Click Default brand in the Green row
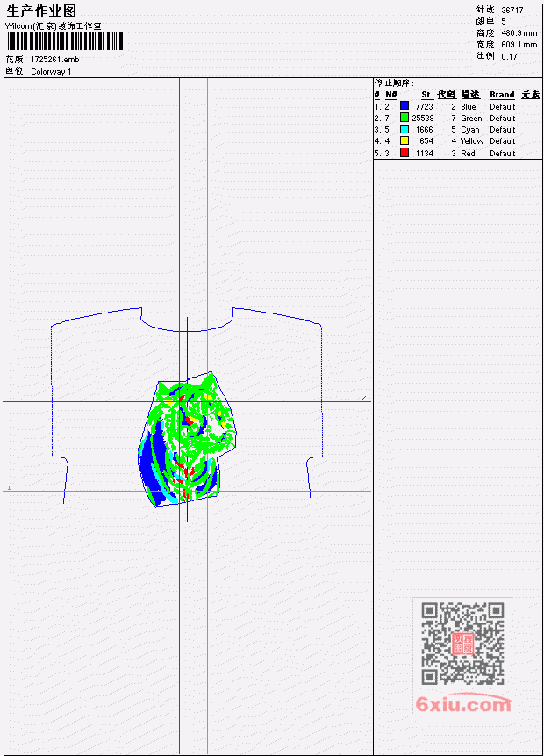 (x=502, y=119)
